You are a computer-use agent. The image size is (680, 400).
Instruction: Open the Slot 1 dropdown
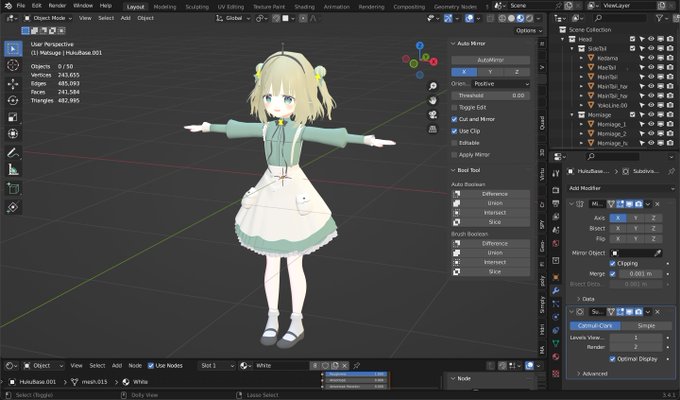coord(216,366)
